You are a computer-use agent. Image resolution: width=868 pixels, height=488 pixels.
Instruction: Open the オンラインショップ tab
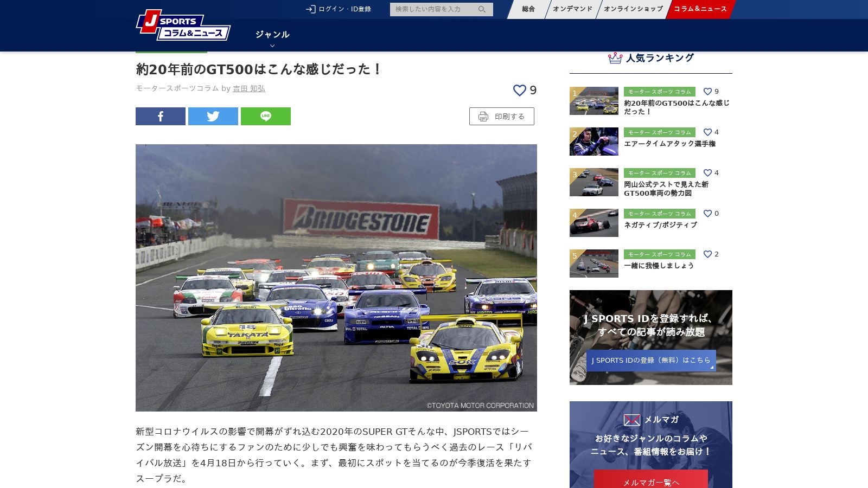[633, 9]
